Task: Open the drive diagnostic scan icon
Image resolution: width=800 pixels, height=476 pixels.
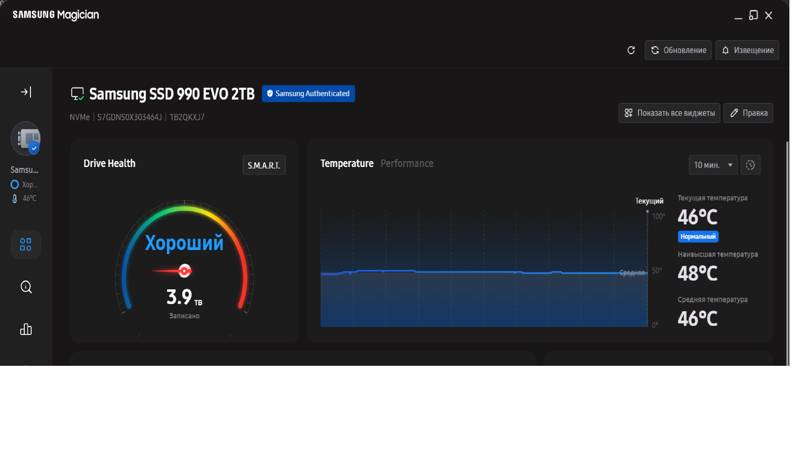Action: 26,287
